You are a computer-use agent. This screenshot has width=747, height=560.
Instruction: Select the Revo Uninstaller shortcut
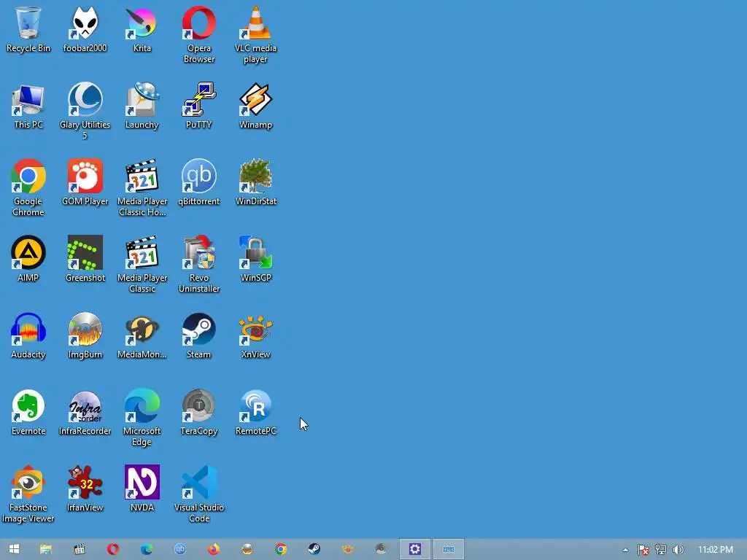click(198, 264)
